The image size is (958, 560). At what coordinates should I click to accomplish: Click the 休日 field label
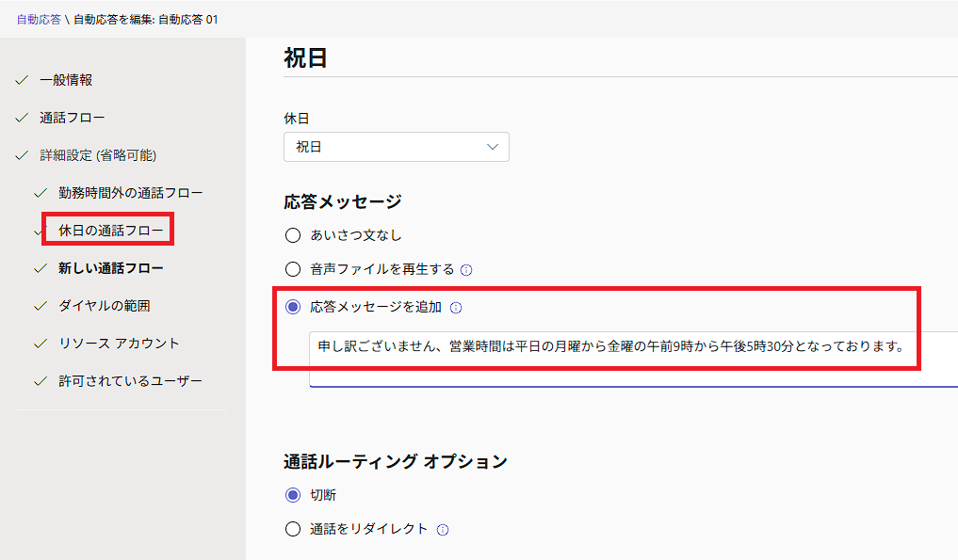tap(297, 119)
